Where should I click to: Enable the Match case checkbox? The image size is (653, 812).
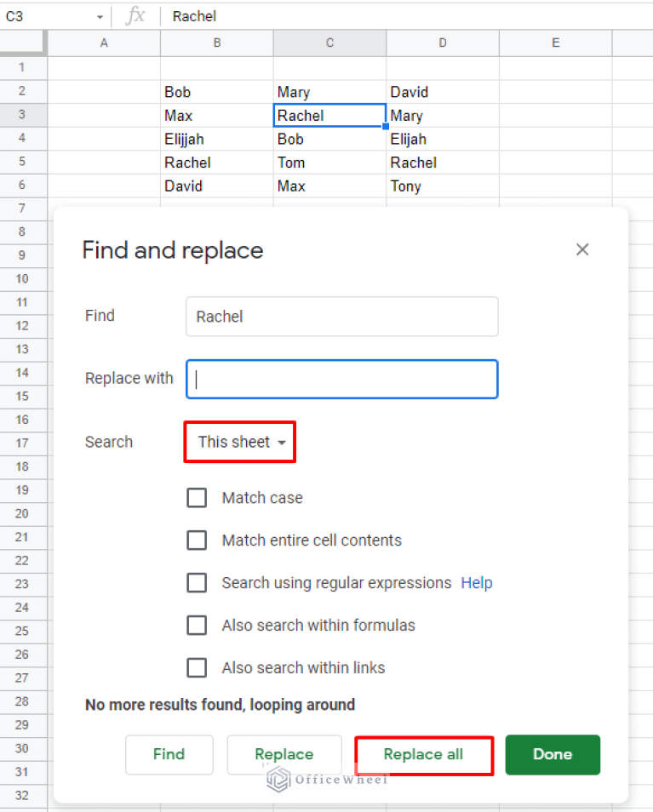[x=197, y=498]
